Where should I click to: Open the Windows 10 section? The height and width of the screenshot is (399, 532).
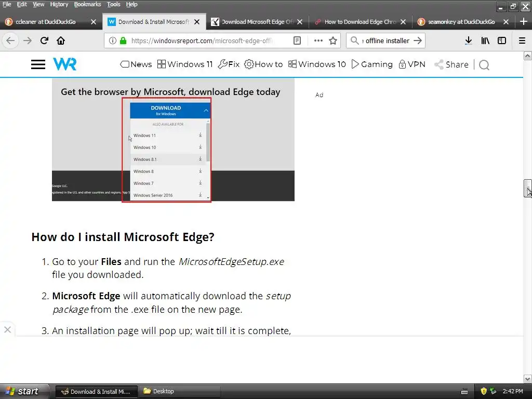(317, 64)
